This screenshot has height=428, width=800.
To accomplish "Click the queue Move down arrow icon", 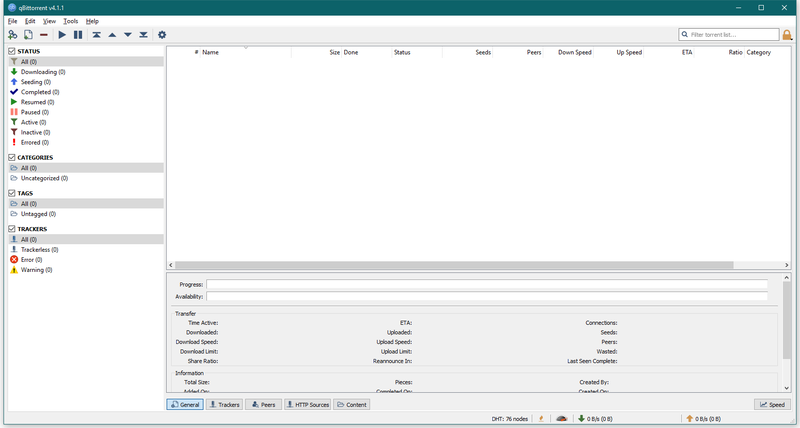I will [x=128, y=35].
